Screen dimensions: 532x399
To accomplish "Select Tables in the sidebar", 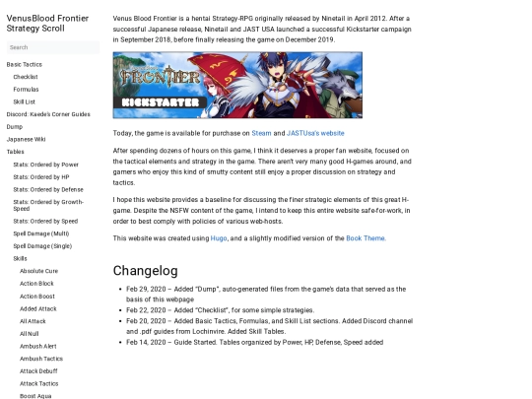I will point(15,152).
